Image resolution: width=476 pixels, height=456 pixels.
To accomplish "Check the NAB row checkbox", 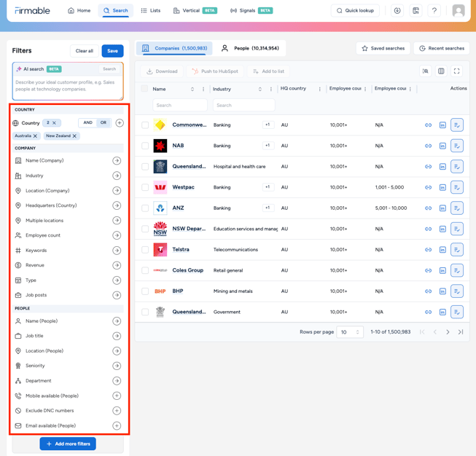I will tap(145, 146).
